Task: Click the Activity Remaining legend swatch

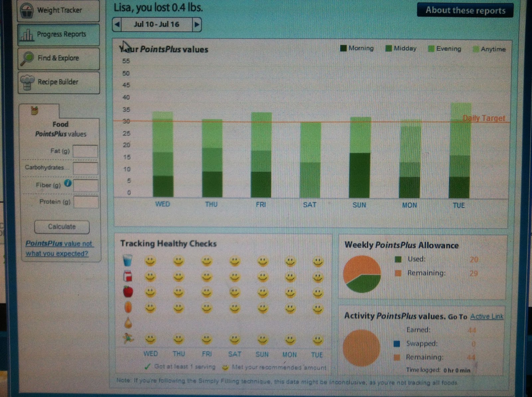Action: (397, 357)
